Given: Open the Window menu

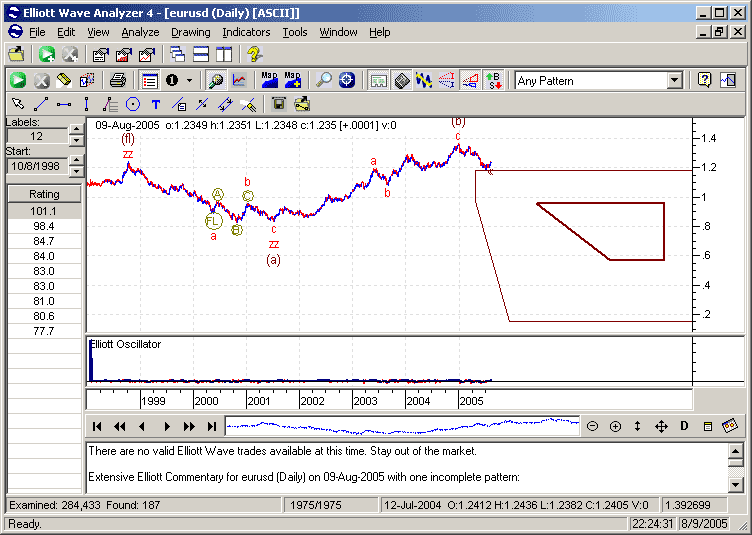Looking at the screenshot, I should coord(338,32).
